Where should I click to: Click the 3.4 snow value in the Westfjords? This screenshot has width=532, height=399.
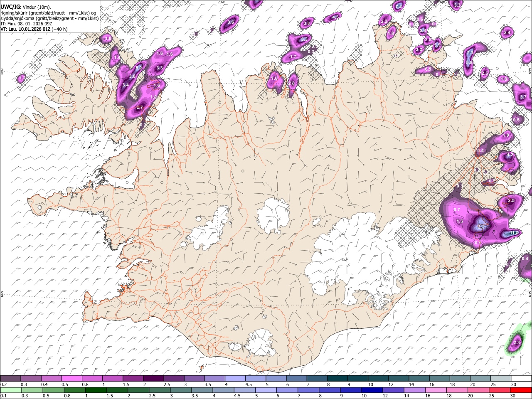point(126,85)
